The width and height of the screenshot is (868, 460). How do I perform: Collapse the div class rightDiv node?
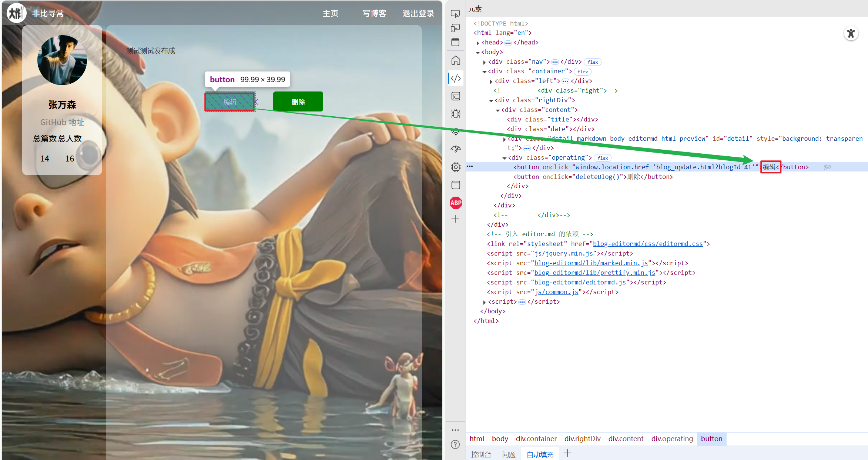click(x=491, y=100)
